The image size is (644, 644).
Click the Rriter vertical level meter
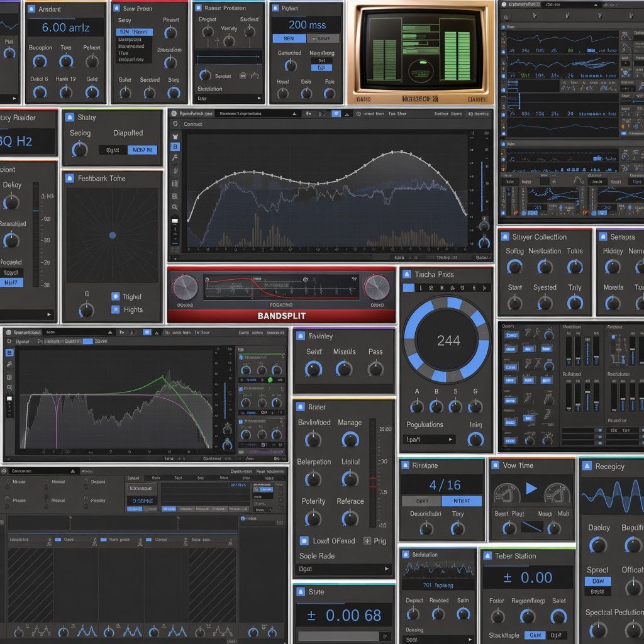click(372, 472)
